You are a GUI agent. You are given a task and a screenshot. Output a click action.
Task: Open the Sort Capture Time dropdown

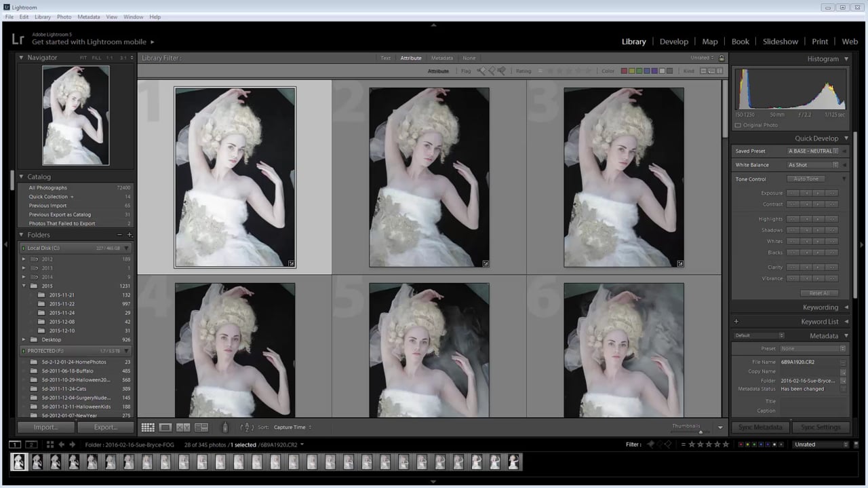click(293, 428)
